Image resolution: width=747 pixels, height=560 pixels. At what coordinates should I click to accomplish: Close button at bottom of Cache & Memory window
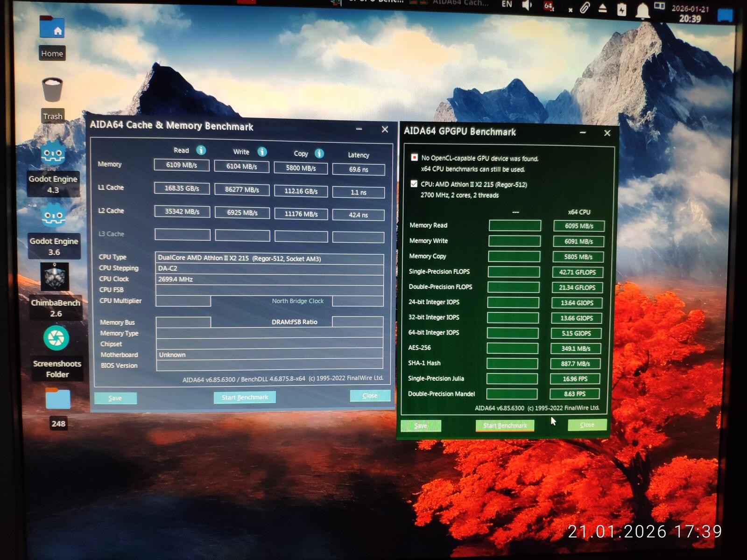point(370,396)
